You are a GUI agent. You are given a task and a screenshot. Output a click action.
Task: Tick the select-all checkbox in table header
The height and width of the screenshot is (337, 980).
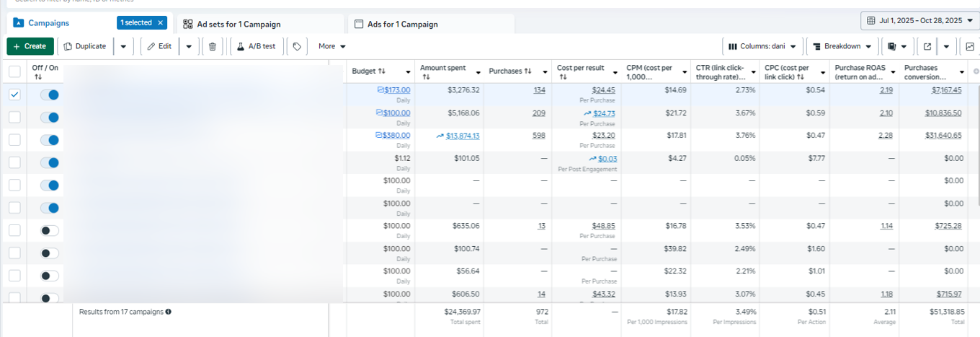(x=14, y=71)
